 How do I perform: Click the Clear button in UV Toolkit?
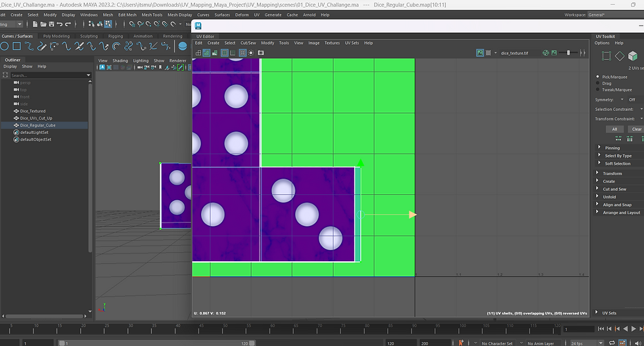(637, 129)
